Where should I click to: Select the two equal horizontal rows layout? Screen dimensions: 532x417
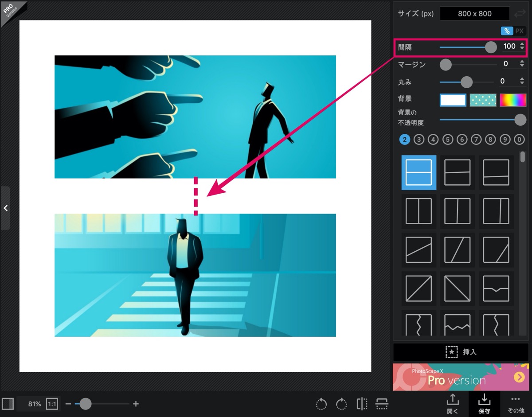[x=419, y=172]
